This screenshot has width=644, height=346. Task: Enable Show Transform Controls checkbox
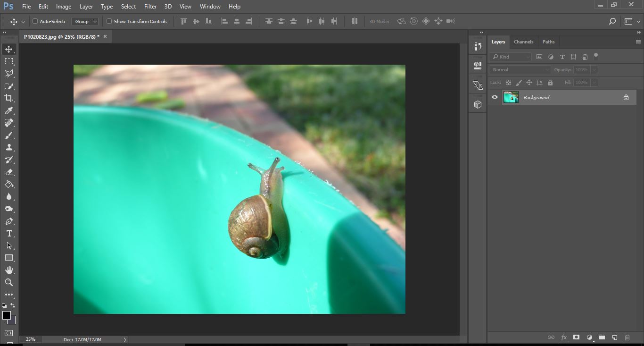pyautogui.click(x=109, y=21)
